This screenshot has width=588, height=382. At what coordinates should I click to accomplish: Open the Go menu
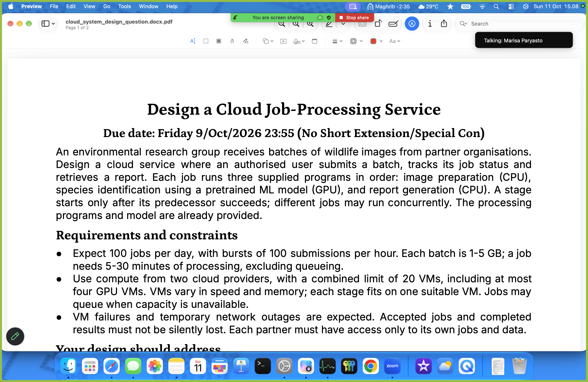[107, 6]
